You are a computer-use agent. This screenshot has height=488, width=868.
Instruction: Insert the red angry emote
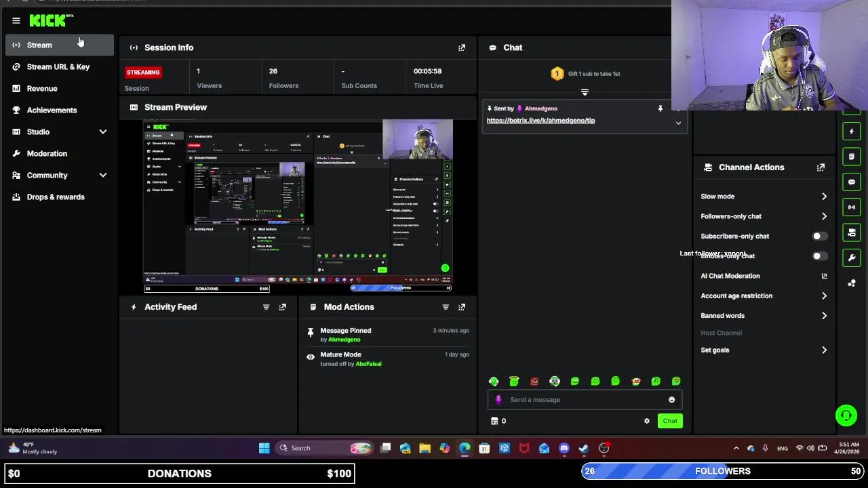pos(534,382)
